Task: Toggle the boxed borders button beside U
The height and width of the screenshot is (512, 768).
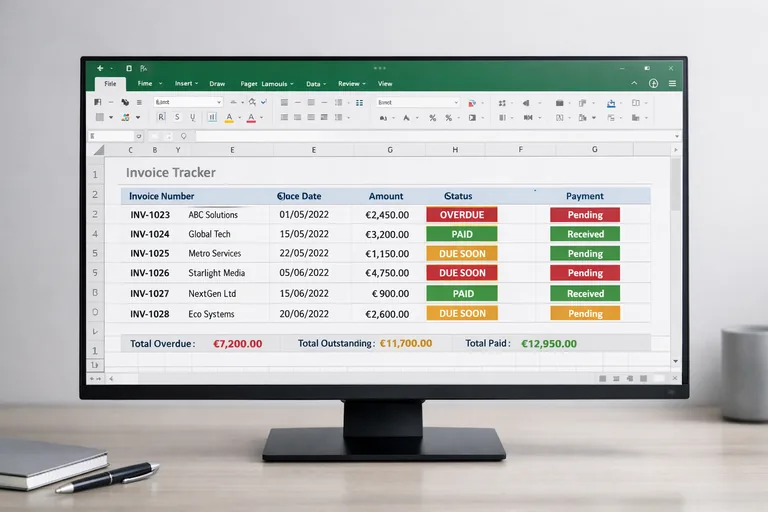Action: click(x=212, y=117)
